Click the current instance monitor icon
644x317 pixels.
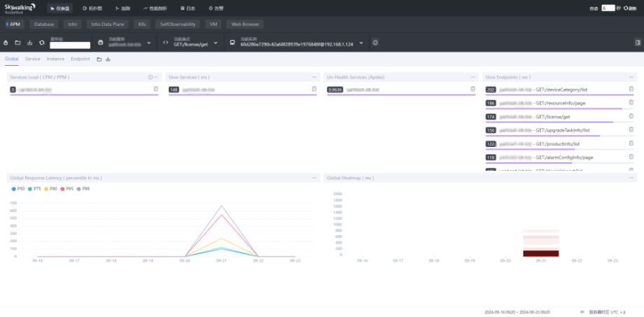232,42
